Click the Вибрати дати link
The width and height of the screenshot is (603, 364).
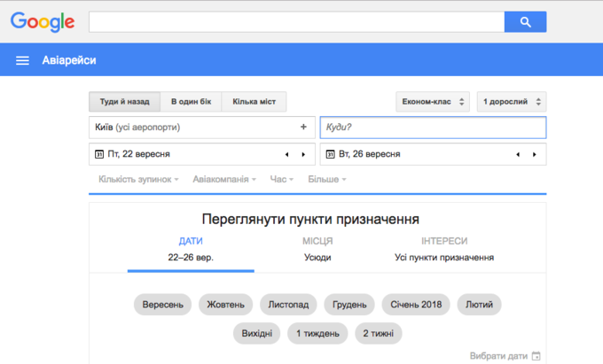(498, 356)
